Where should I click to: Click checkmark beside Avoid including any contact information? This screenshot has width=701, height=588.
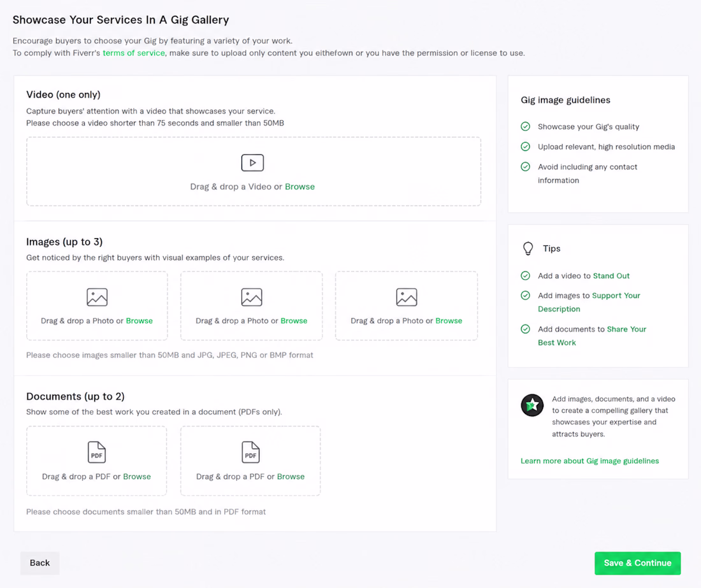coord(526,167)
